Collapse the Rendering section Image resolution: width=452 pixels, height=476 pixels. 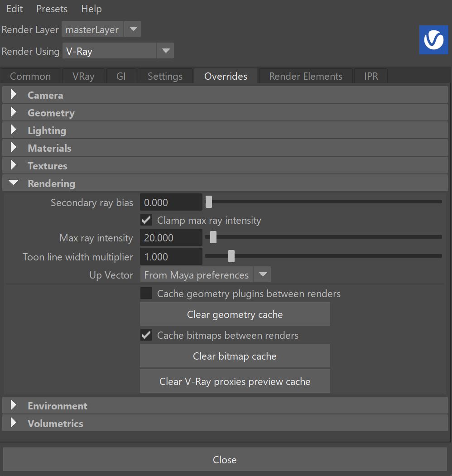(225, 183)
